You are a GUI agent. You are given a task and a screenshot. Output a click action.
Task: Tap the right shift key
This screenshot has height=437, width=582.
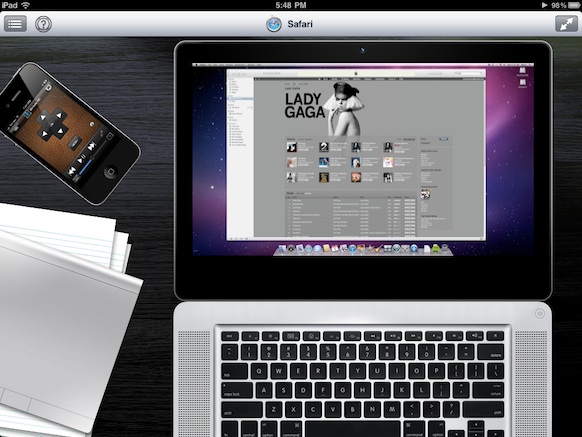click(x=483, y=410)
